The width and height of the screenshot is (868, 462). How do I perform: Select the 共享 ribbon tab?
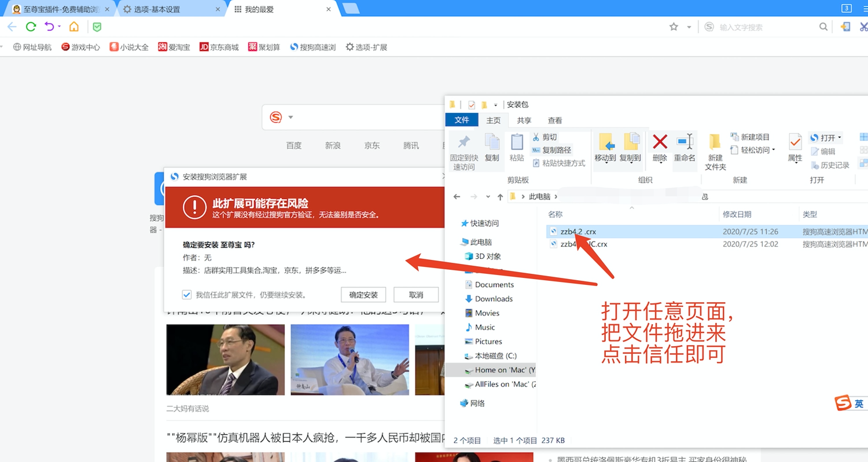point(524,120)
